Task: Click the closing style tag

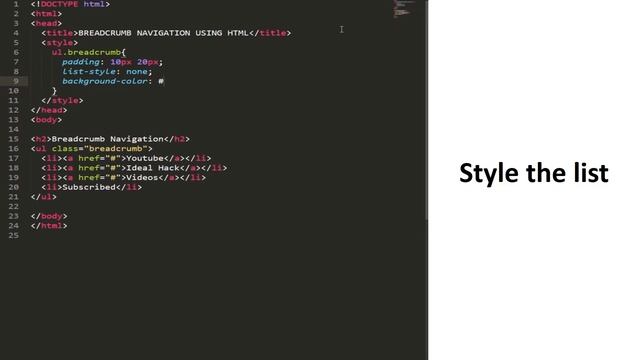Action: [62, 100]
